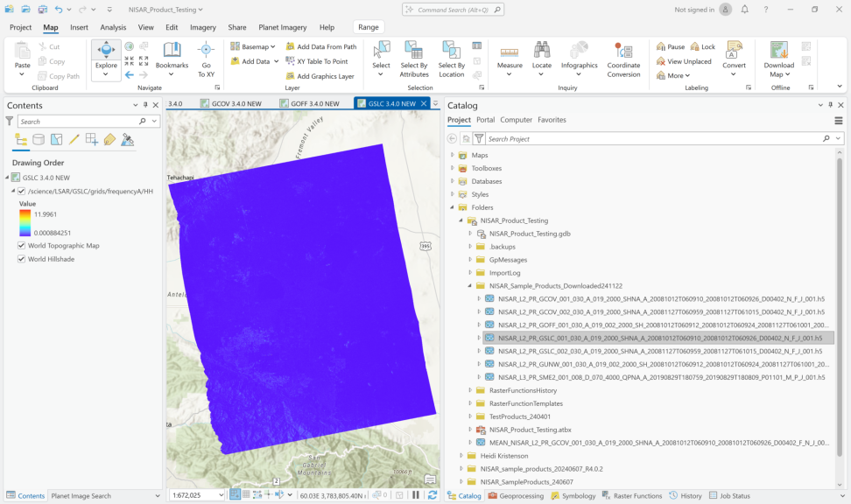Open the Add Data dropdown arrow
This screenshot has width=851, height=504.
point(276,61)
